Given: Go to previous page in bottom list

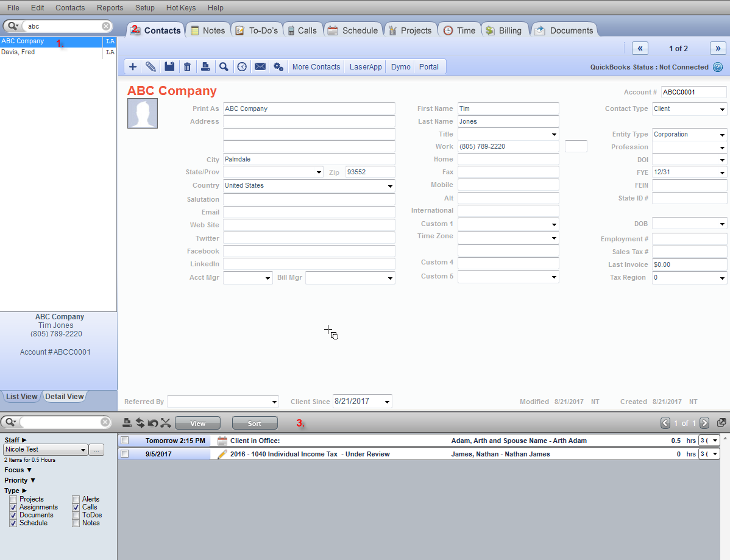Looking at the screenshot, I should [665, 423].
